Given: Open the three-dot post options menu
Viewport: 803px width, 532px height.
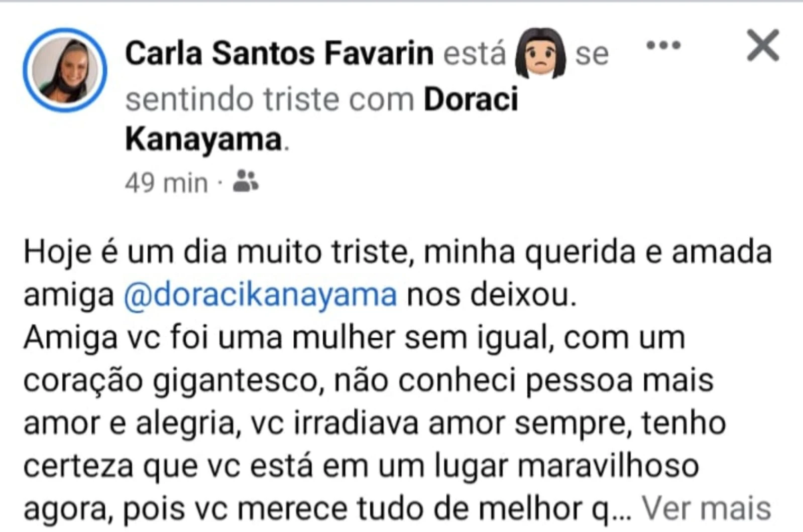Looking at the screenshot, I should click(663, 46).
